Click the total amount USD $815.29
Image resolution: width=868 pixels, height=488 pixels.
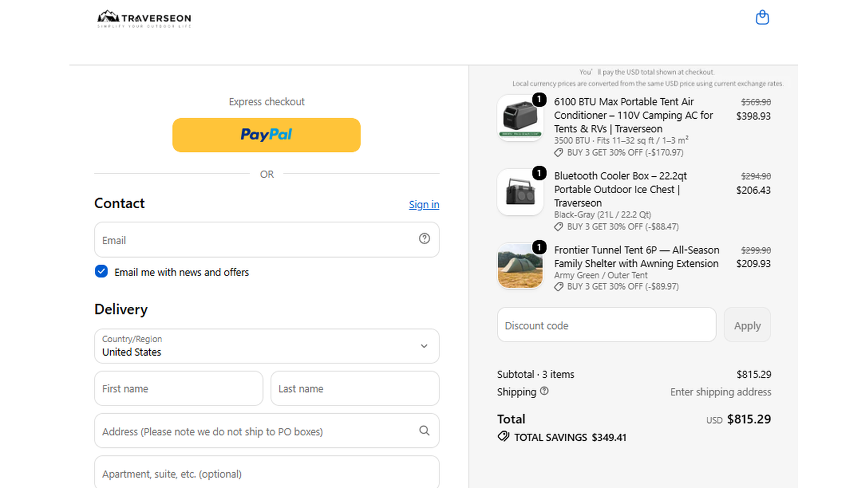[x=738, y=419]
